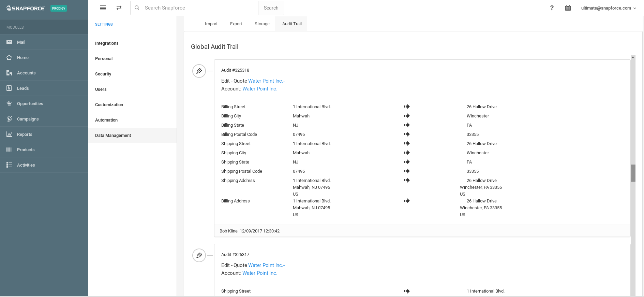The image size is (644, 297).
Task: Select Data Management settings
Action: point(132,135)
